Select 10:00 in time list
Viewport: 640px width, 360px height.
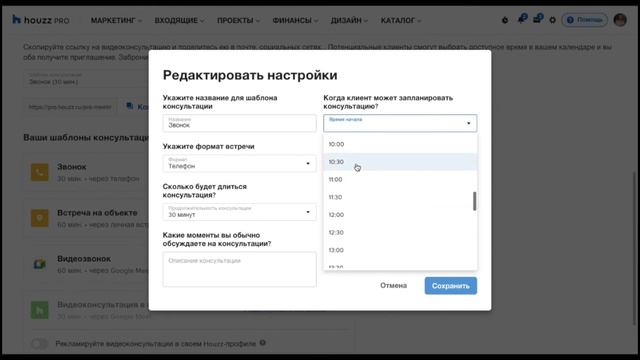click(400, 144)
